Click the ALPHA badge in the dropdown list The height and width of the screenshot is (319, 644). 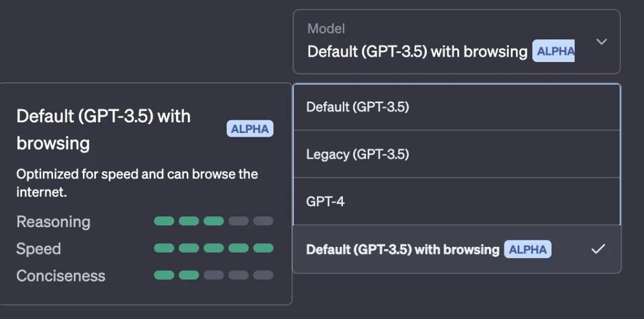[528, 249]
